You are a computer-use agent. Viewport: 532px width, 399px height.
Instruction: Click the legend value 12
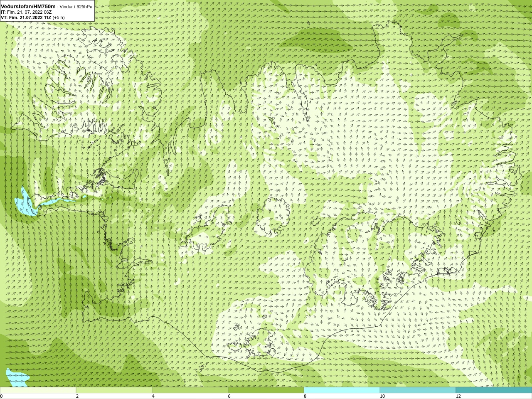point(458,396)
